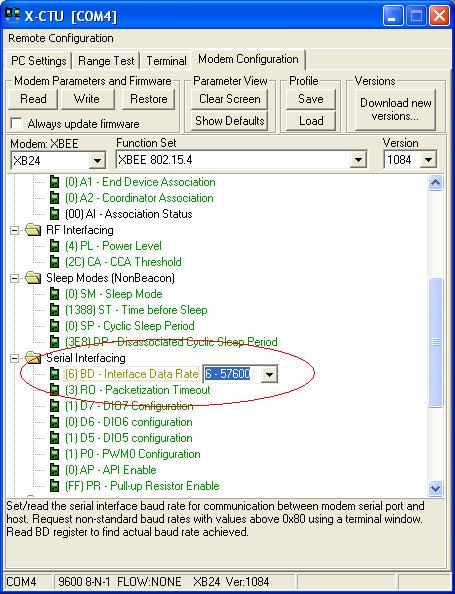This screenshot has height=594, width=455.
Task: Select the Modem Configuration tab
Action: (248, 59)
